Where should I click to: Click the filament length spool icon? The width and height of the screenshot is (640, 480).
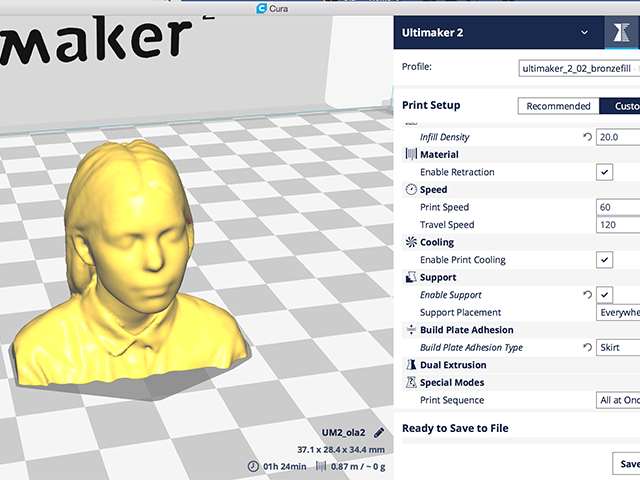tap(321, 466)
